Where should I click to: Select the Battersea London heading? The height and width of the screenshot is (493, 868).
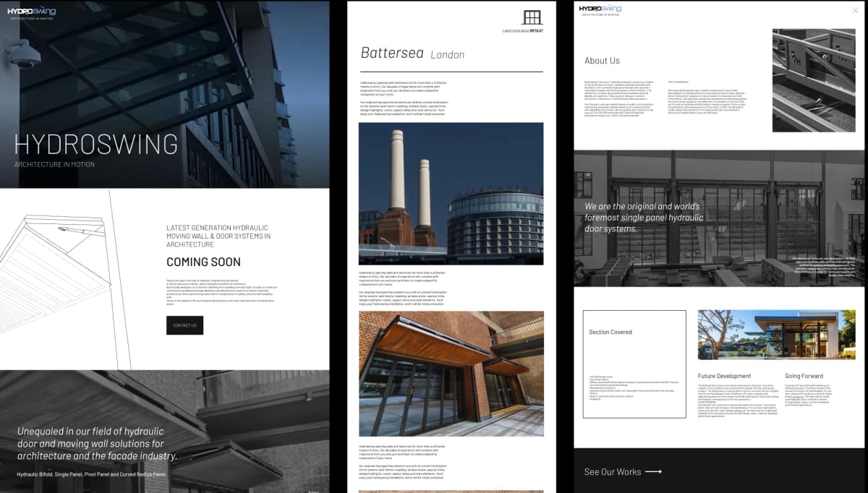click(412, 53)
